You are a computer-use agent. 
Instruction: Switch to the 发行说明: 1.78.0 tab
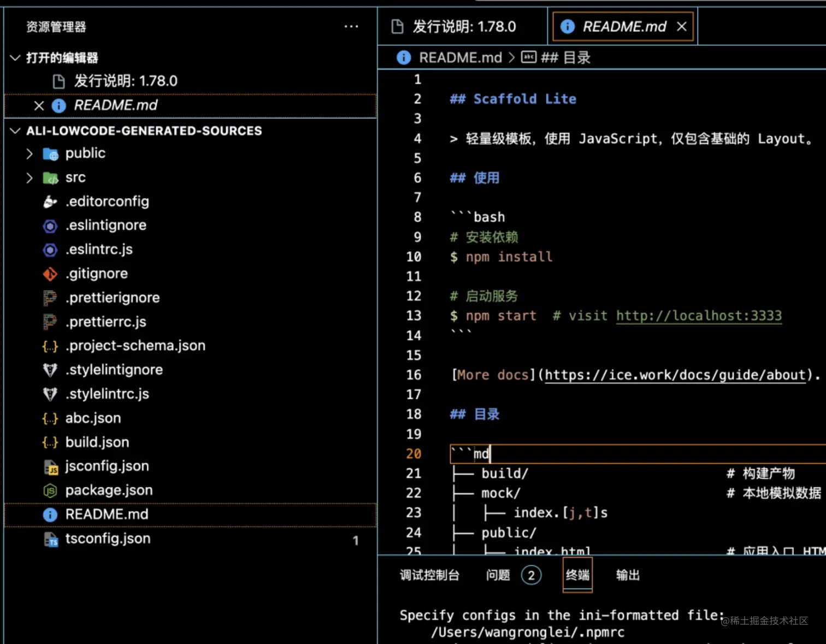click(x=463, y=26)
